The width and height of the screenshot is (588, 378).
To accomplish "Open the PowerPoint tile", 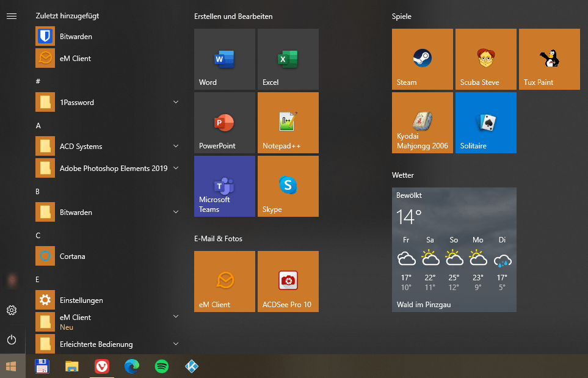I will click(x=225, y=123).
